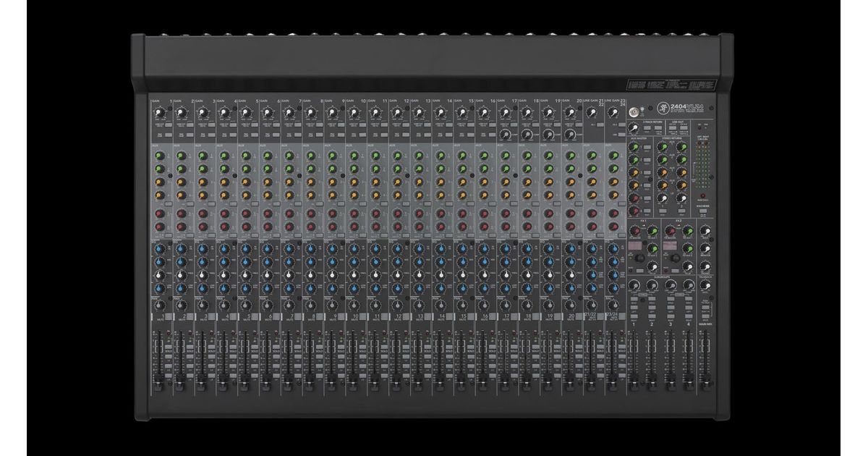Image resolution: width=868 pixels, height=456 pixels.
Task: Click channel 8 white mid frequency knob
Action: click(310, 275)
